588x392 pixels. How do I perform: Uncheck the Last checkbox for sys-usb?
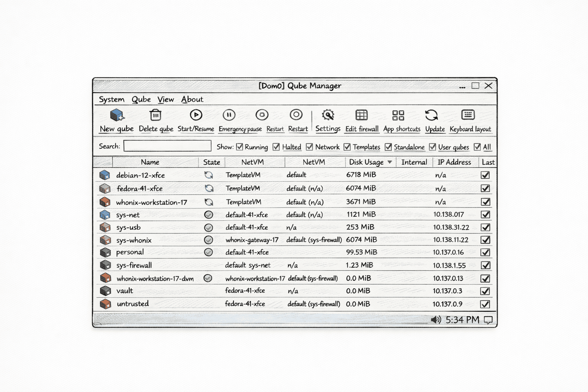(x=485, y=227)
